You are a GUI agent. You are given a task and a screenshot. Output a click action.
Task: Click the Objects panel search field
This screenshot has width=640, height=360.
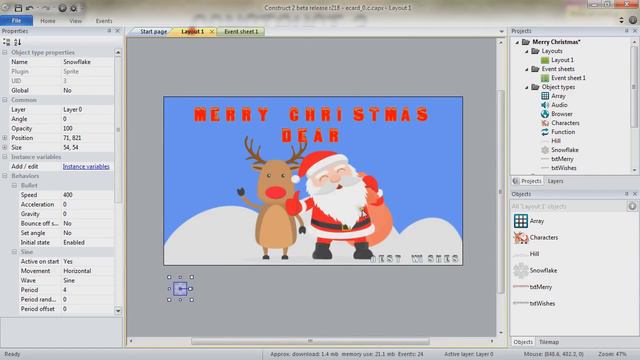568,206
